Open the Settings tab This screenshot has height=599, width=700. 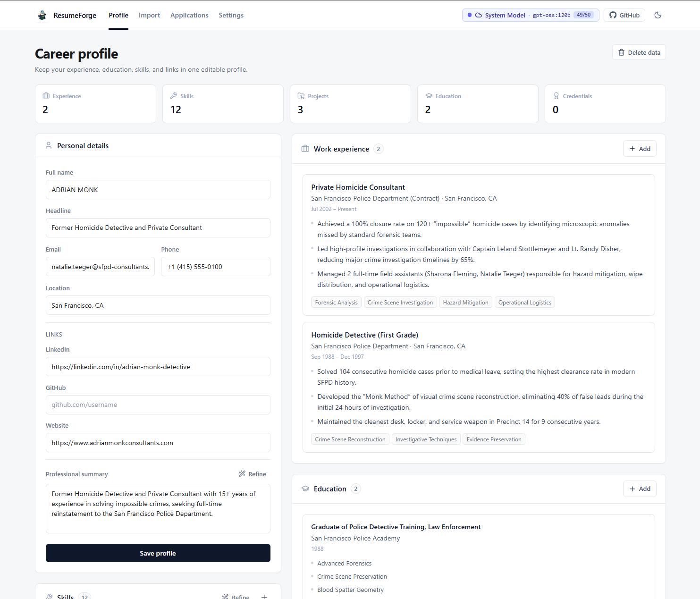click(231, 15)
